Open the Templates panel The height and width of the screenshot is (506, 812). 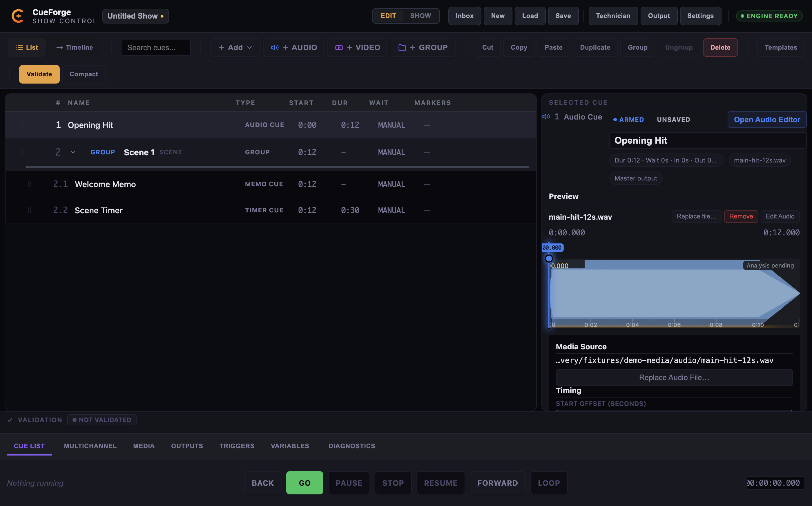point(781,48)
